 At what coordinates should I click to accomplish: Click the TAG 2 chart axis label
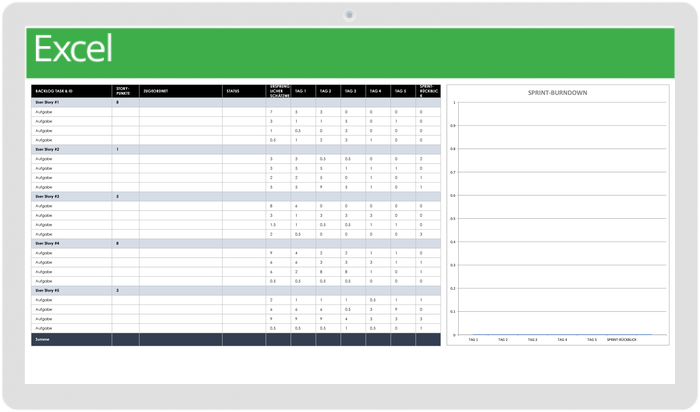(503, 340)
